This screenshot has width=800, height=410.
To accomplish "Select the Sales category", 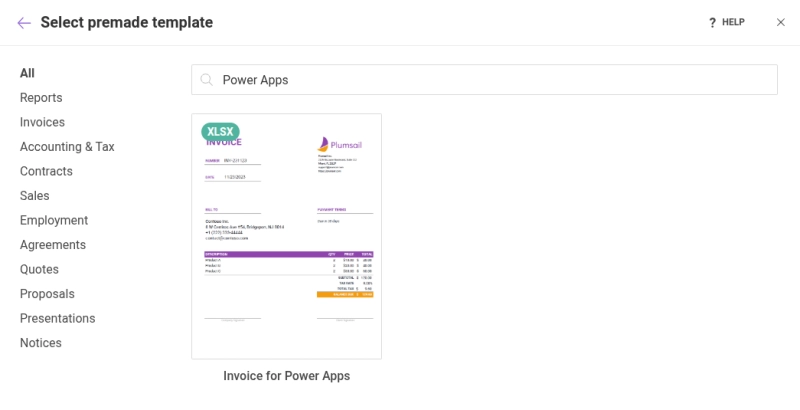I will pos(35,196).
